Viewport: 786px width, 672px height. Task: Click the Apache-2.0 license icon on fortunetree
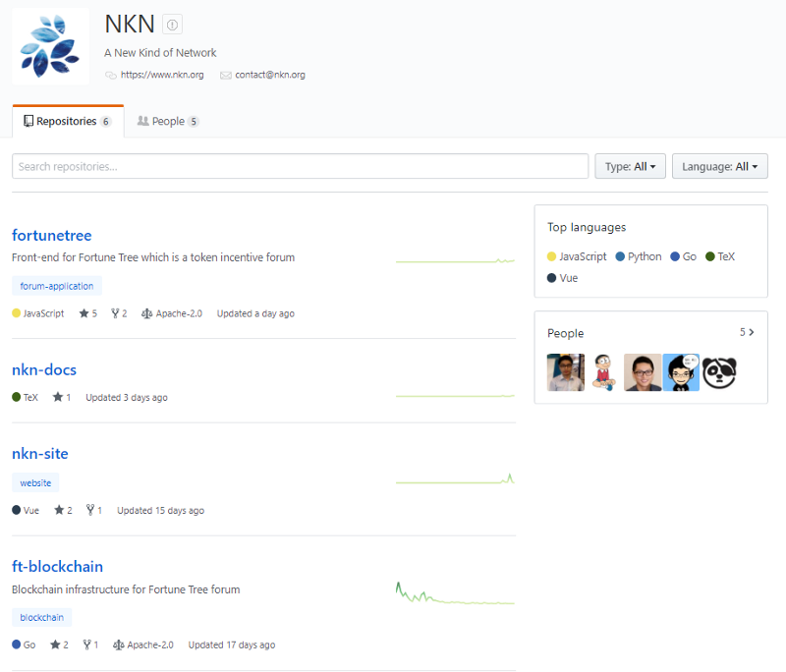[x=146, y=313]
